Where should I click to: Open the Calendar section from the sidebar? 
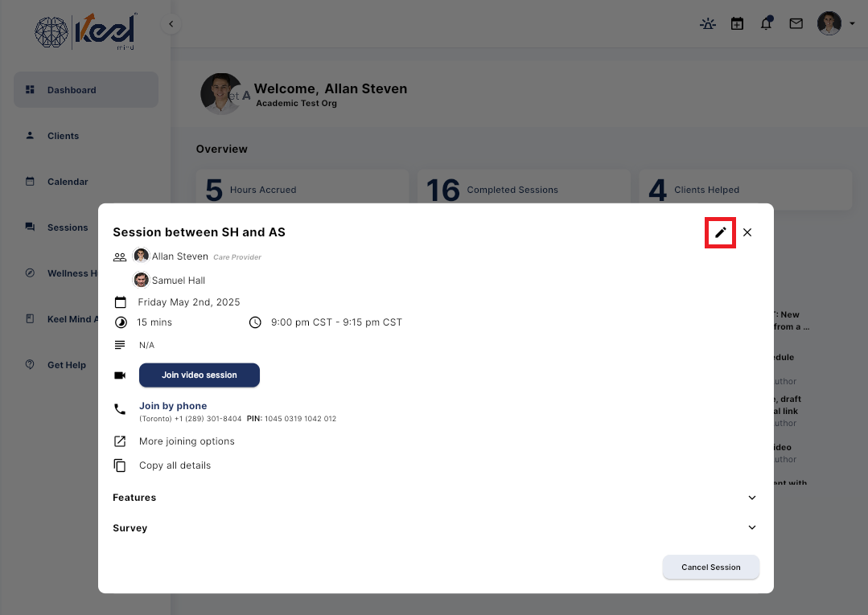66,182
